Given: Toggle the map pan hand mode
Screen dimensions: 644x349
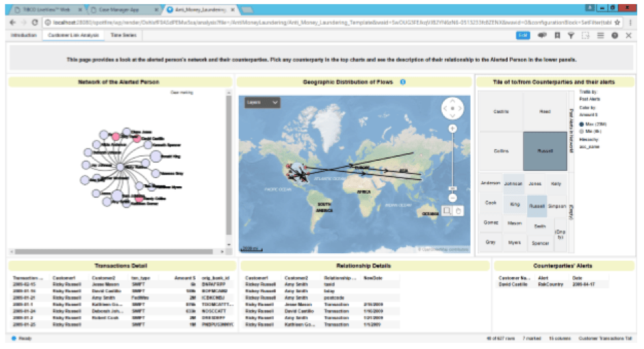Looking at the screenshot, I should pyautogui.click(x=459, y=211).
